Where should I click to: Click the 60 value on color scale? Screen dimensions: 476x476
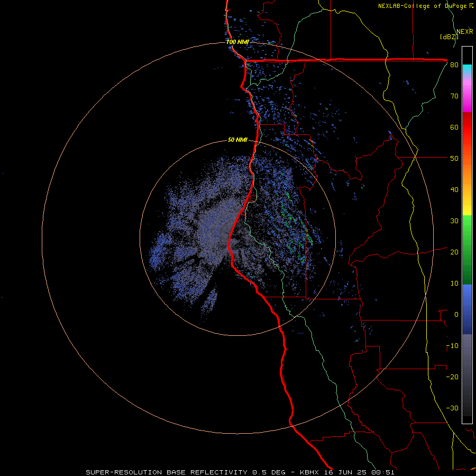(x=454, y=127)
